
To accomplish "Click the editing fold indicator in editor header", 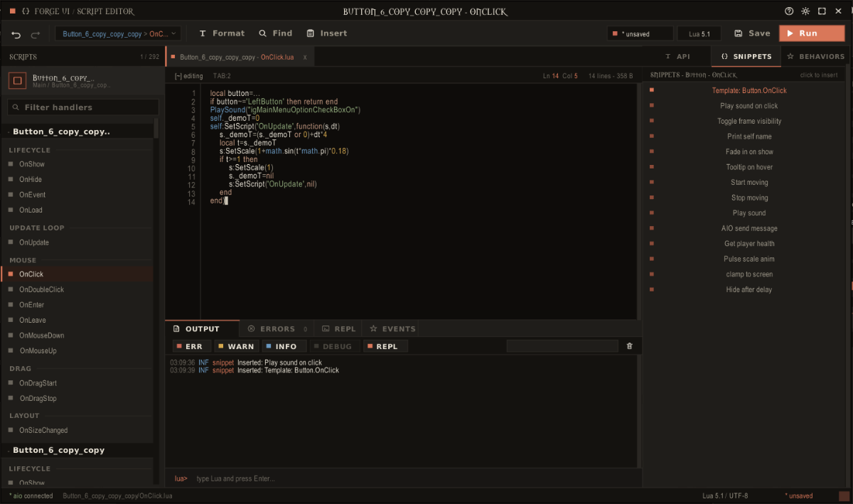I will coord(188,76).
